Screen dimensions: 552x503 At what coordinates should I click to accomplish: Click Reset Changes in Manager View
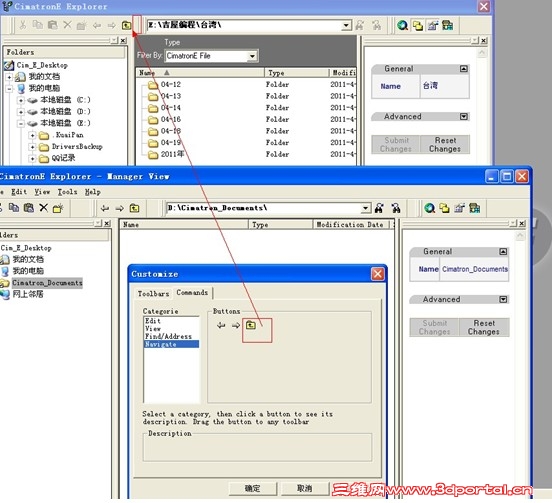pos(484,327)
